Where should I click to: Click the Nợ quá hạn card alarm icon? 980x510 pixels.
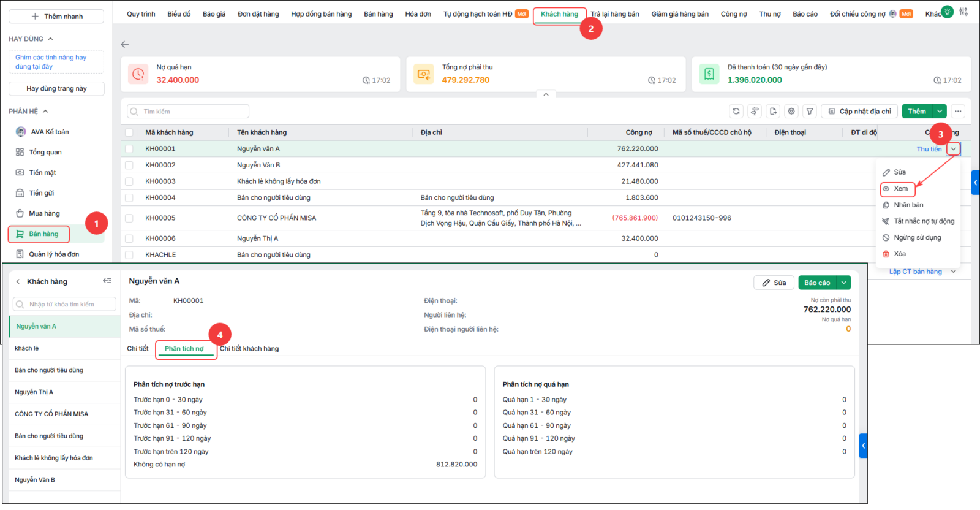[138, 74]
